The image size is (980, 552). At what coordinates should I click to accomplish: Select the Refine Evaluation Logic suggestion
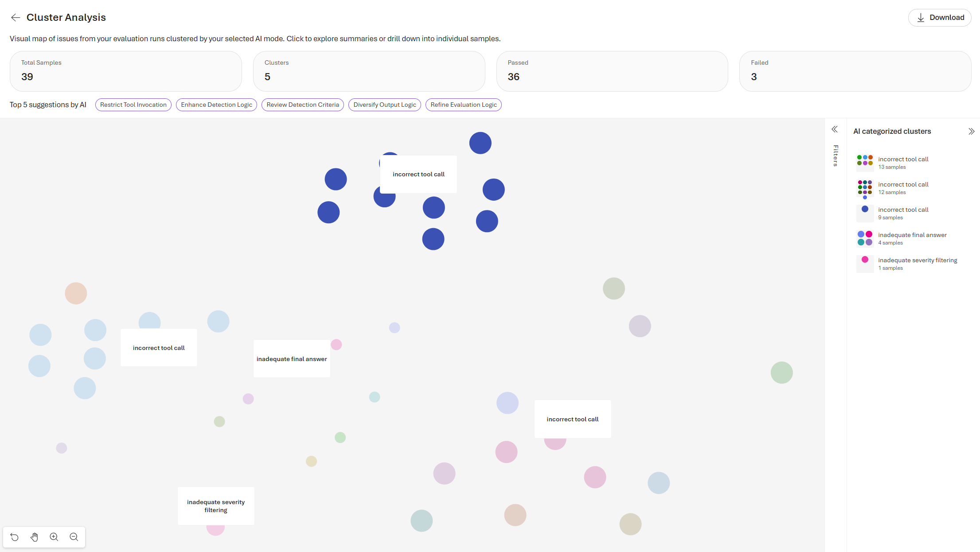463,105
